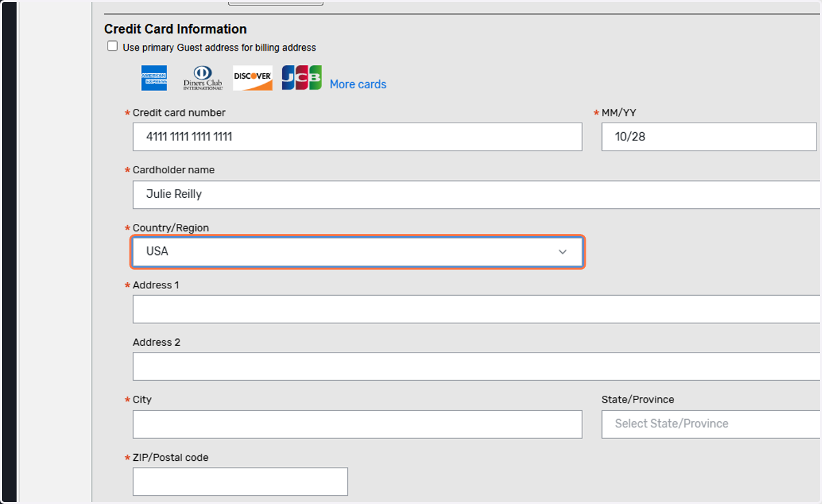
Task: Click the City input field
Action: tap(358, 425)
